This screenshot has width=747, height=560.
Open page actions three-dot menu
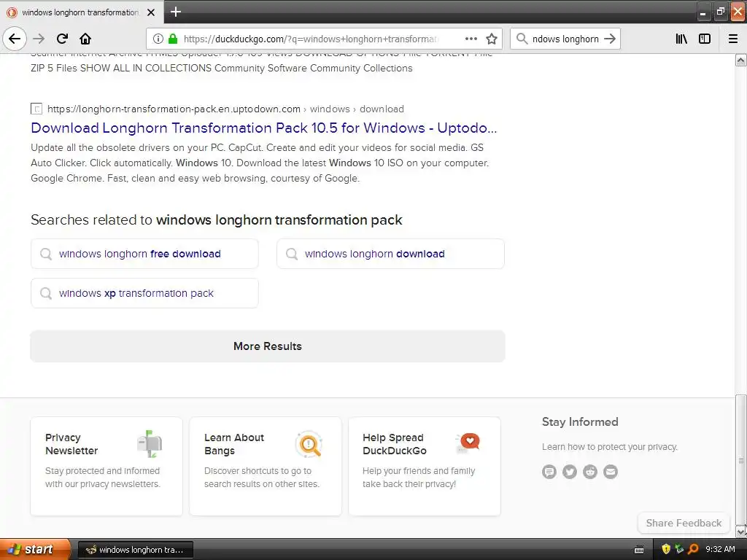pyautogui.click(x=471, y=39)
